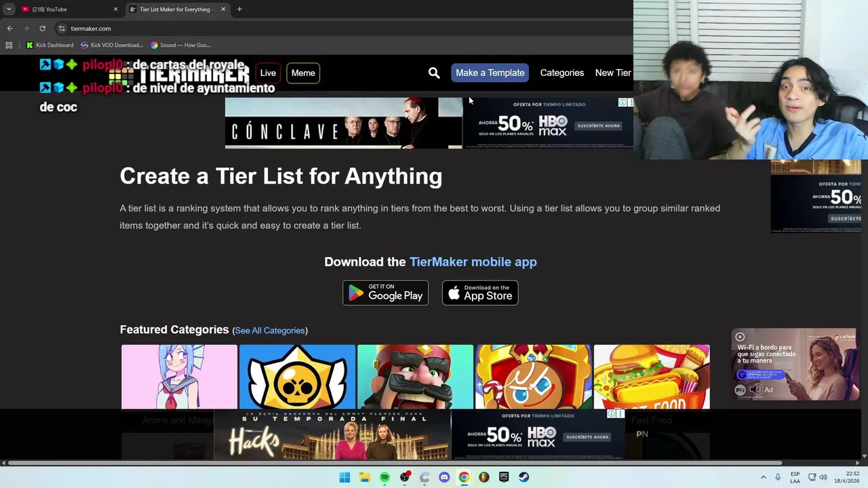This screenshot has height=488, width=868.
Task: Close the Tier List Maker tab
Action: (x=223, y=9)
